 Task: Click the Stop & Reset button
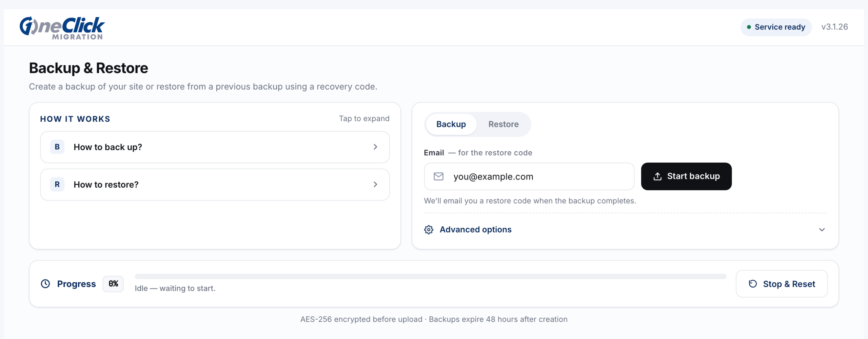point(782,284)
